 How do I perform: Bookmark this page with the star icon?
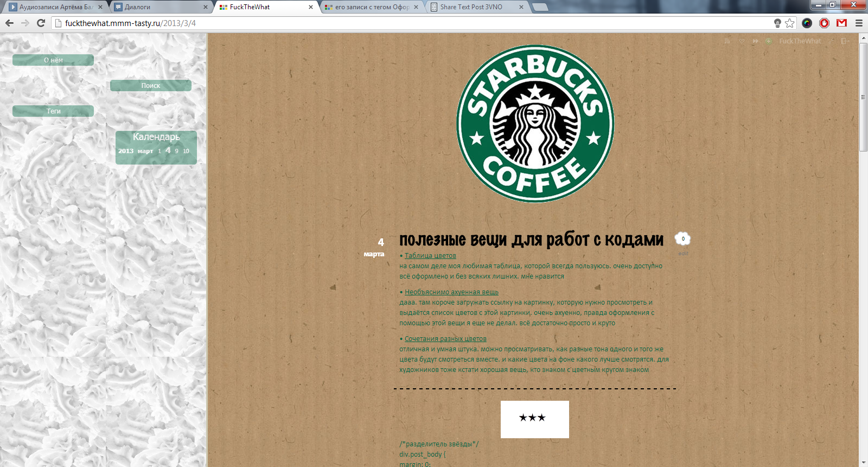790,23
